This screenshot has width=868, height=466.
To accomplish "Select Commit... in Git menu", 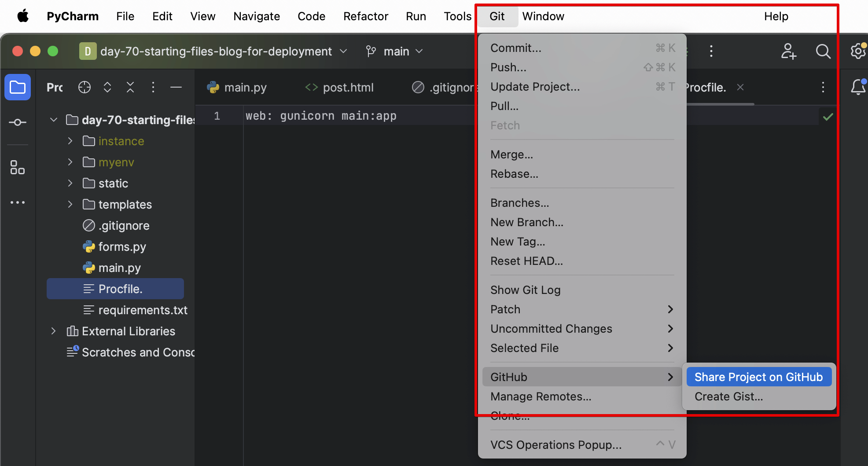I will tap(582, 48).
